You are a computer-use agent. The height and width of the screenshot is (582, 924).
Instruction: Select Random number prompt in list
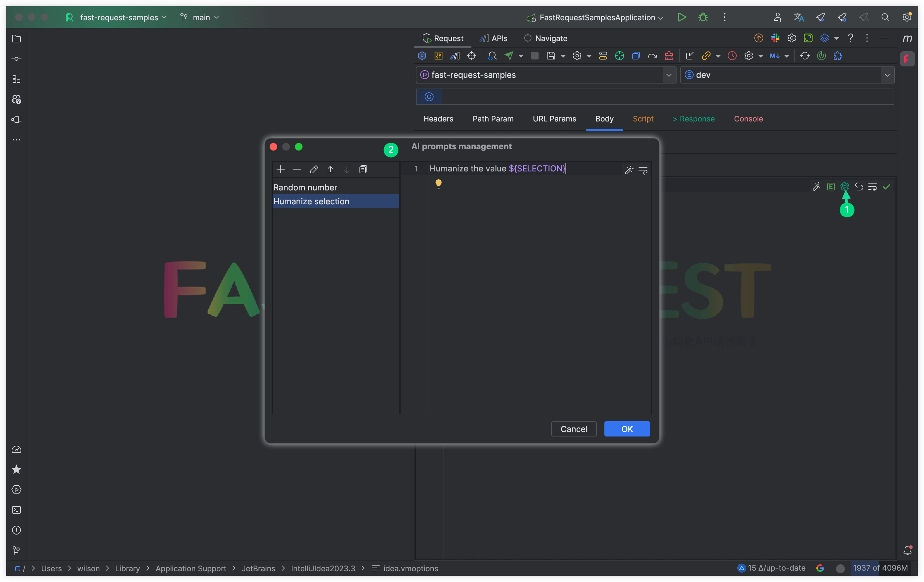(x=305, y=187)
